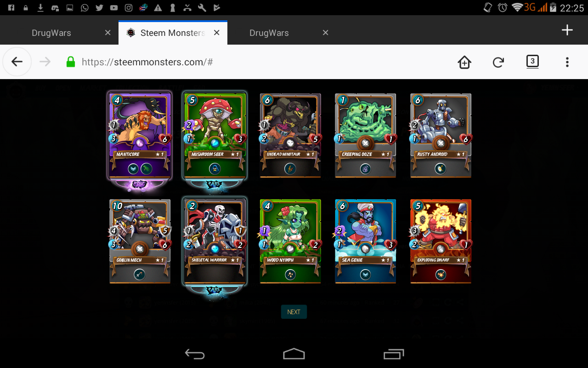Close the Steem Monsters tab

pyautogui.click(x=217, y=33)
